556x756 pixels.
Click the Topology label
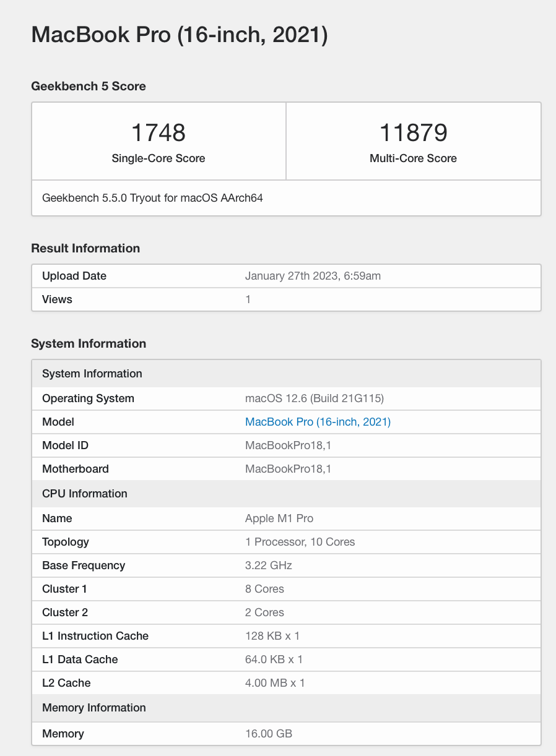pyautogui.click(x=66, y=542)
